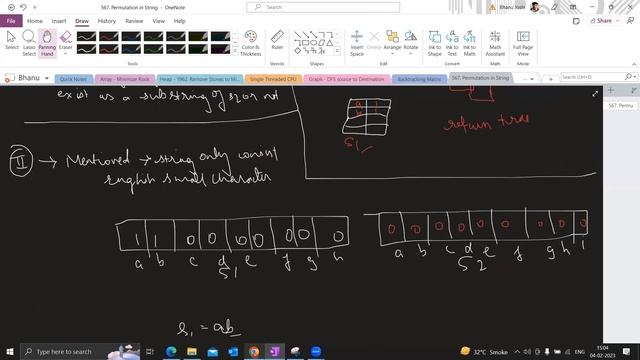Select the white pen in the top row
Screen dimensions: 640x360
pos(86,36)
